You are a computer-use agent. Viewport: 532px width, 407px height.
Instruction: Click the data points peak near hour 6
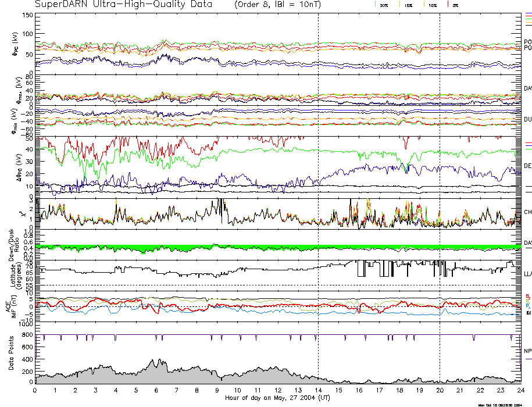pyautogui.click(x=155, y=362)
